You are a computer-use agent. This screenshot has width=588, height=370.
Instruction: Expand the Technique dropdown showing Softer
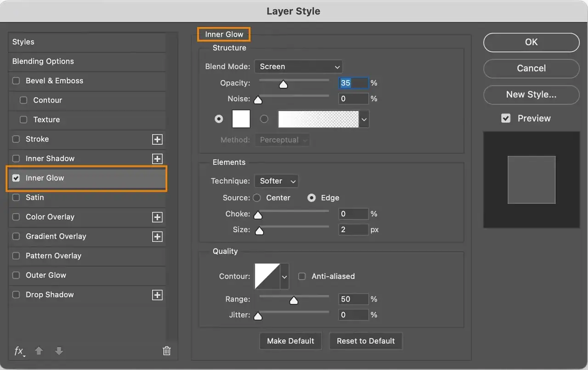[x=276, y=181]
